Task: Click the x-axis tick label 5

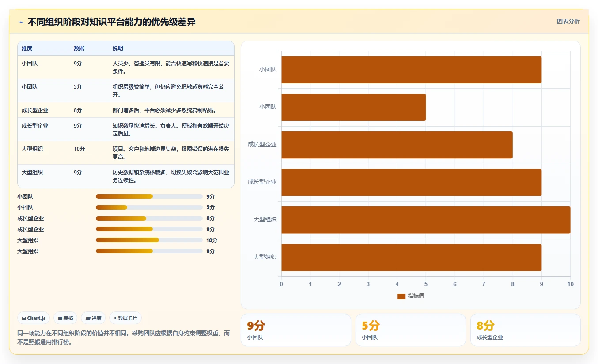Action: [426, 284]
